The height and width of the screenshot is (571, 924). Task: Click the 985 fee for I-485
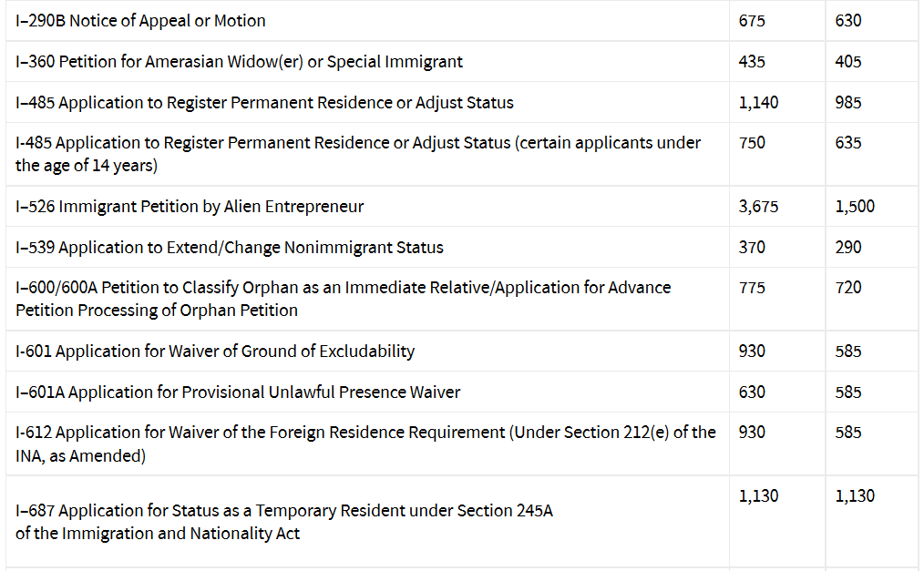coord(848,102)
